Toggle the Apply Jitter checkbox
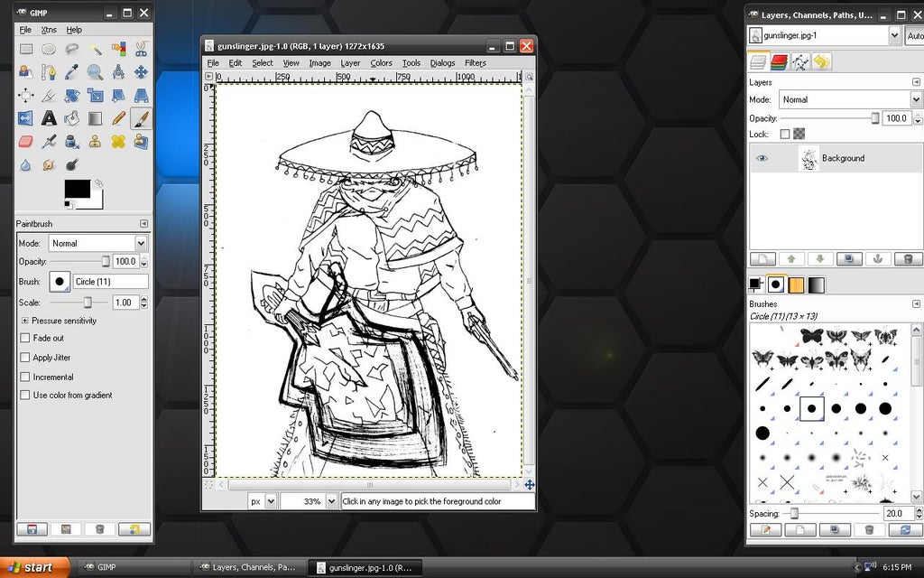924x578 pixels. point(24,358)
